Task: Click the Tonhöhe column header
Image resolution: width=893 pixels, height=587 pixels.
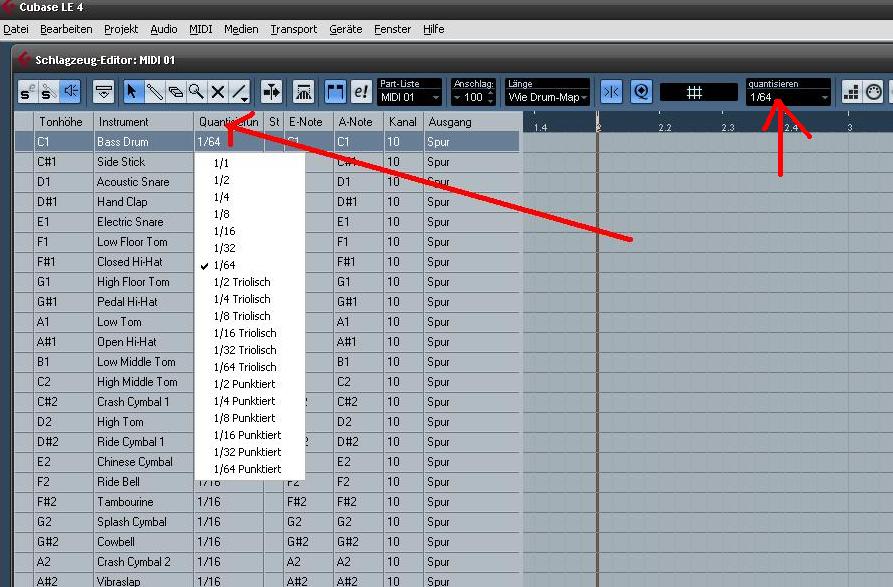Action: tap(63, 122)
